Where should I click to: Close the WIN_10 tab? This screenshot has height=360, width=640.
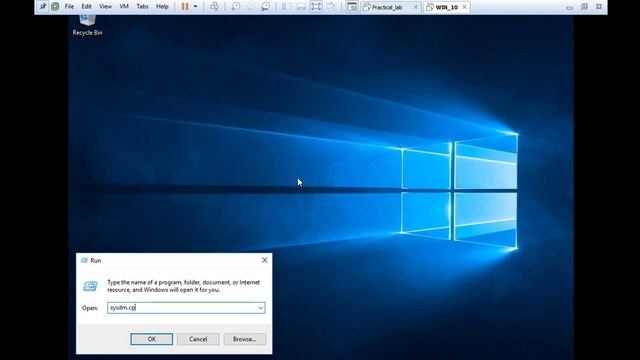(x=464, y=7)
